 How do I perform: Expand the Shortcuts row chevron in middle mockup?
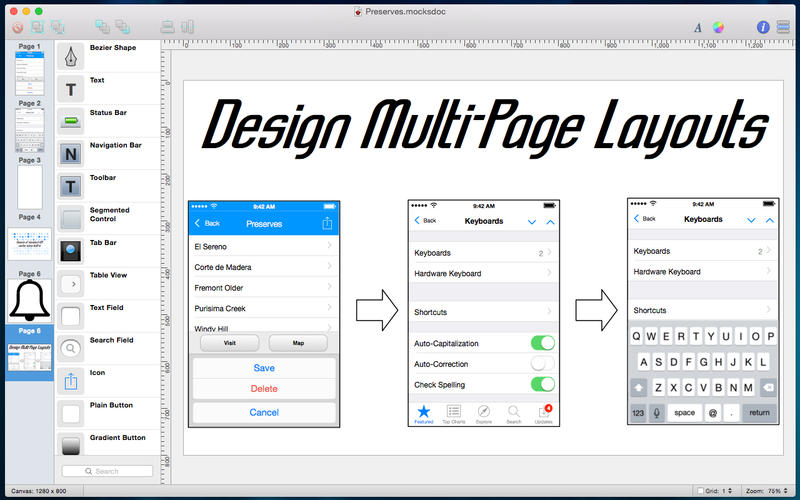(549, 312)
